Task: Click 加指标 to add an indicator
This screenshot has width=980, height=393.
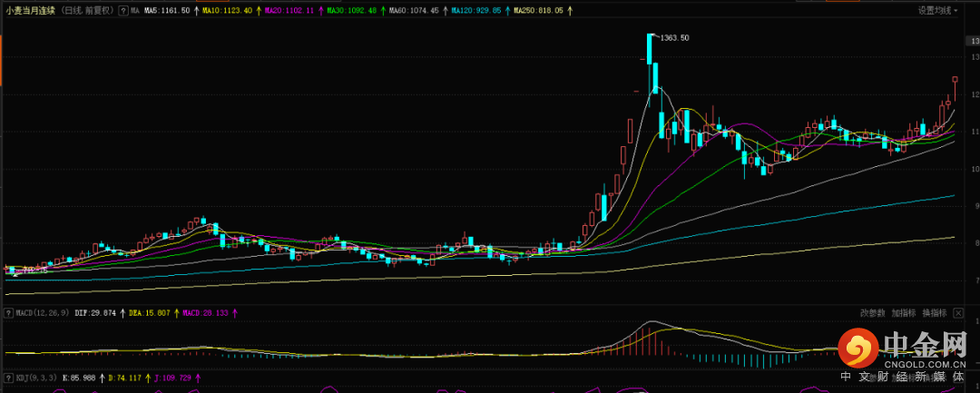Action: [903, 313]
